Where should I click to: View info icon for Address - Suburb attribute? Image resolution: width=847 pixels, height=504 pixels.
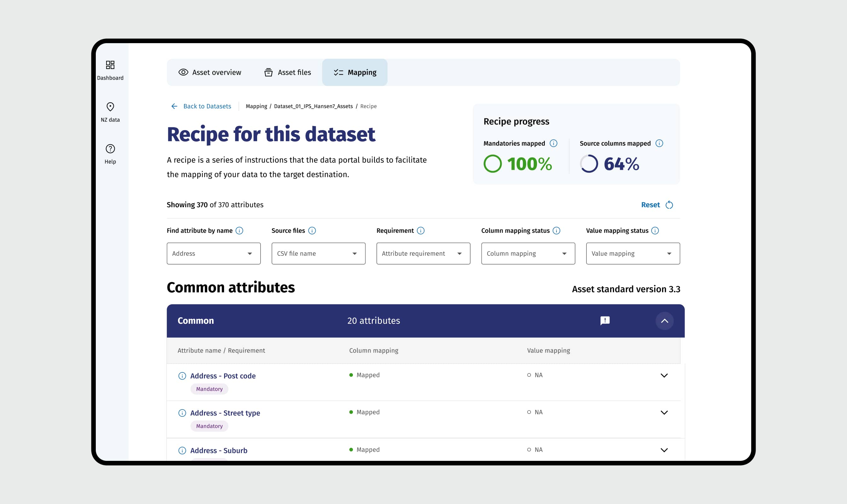pos(182,451)
